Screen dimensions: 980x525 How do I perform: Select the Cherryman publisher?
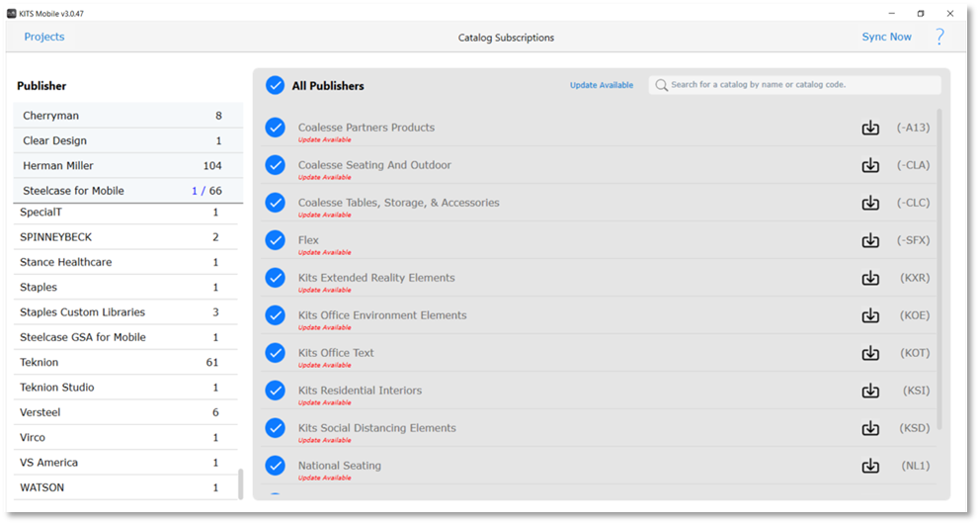128,116
